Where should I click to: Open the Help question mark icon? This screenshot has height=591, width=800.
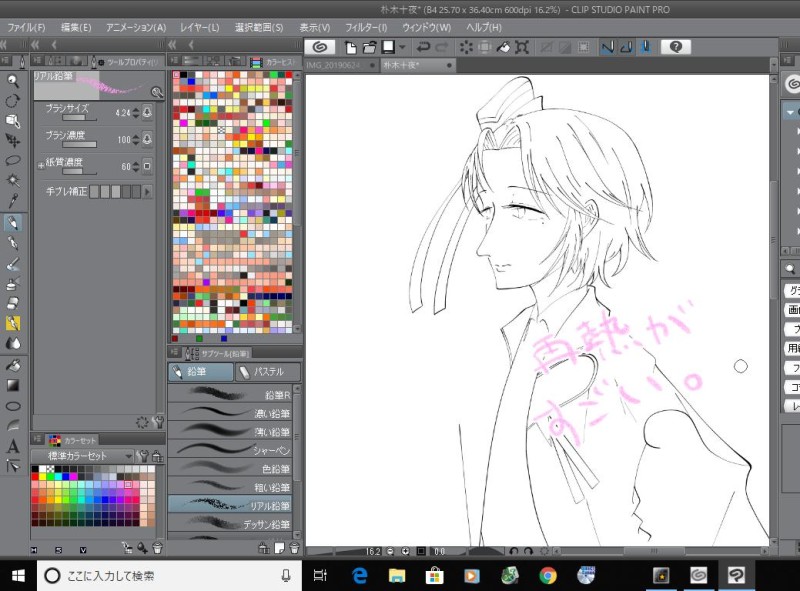pyautogui.click(x=676, y=47)
